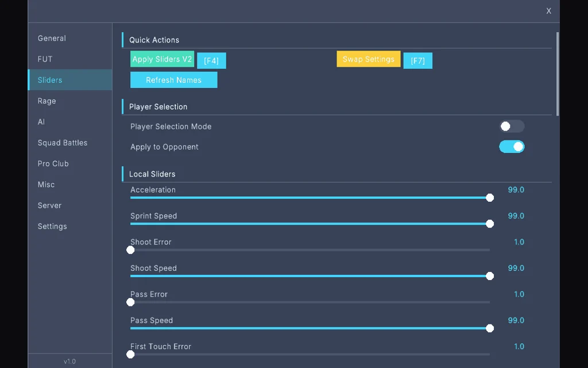Click the Player Selection Mode label

click(x=171, y=126)
